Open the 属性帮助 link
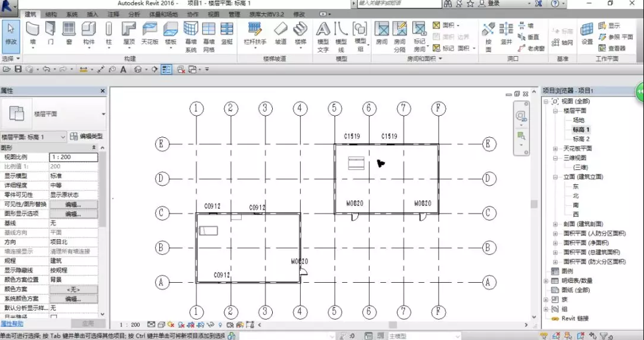Image resolution: width=644 pixels, height=340 pixels. point(11,323)
